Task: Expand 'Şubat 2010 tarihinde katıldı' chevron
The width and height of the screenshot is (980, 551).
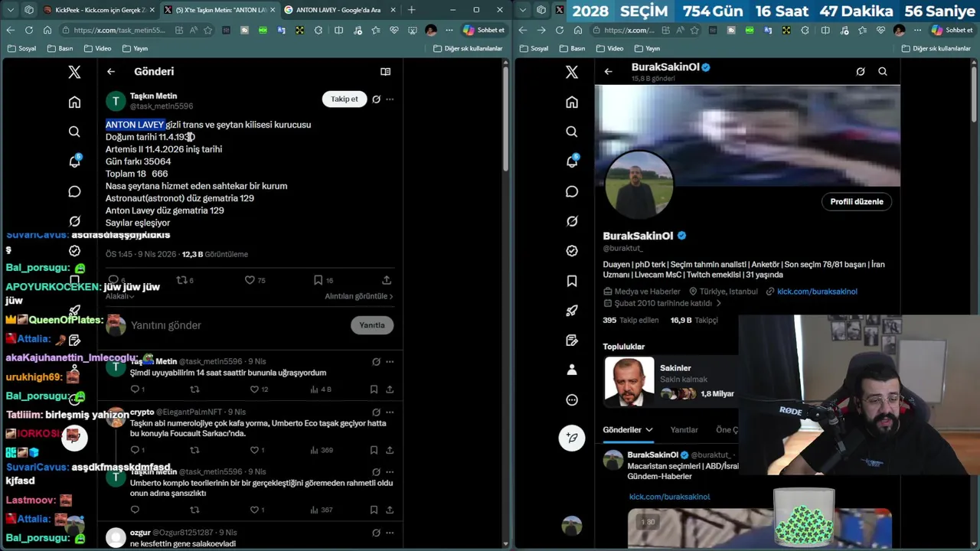Action: click(x=718, y=303)
